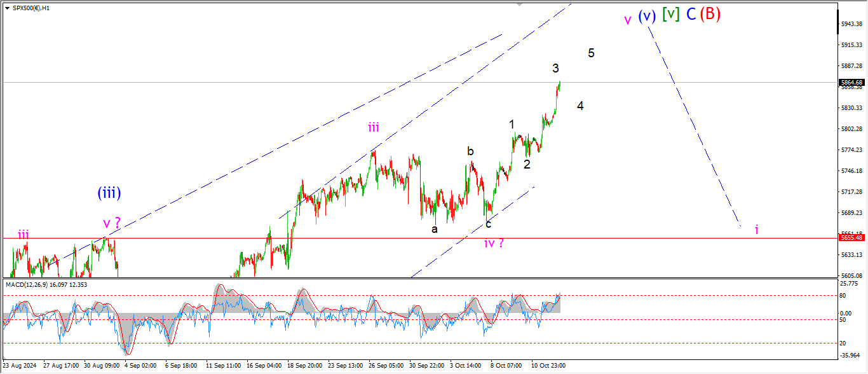Click the grey chart shift triangle marker
This screenshot has width=868, height=374.
click(x=520, y=4)
